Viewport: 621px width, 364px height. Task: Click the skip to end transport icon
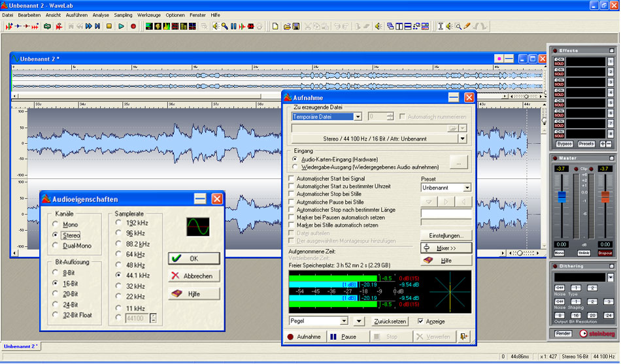[x=97, y=26]
